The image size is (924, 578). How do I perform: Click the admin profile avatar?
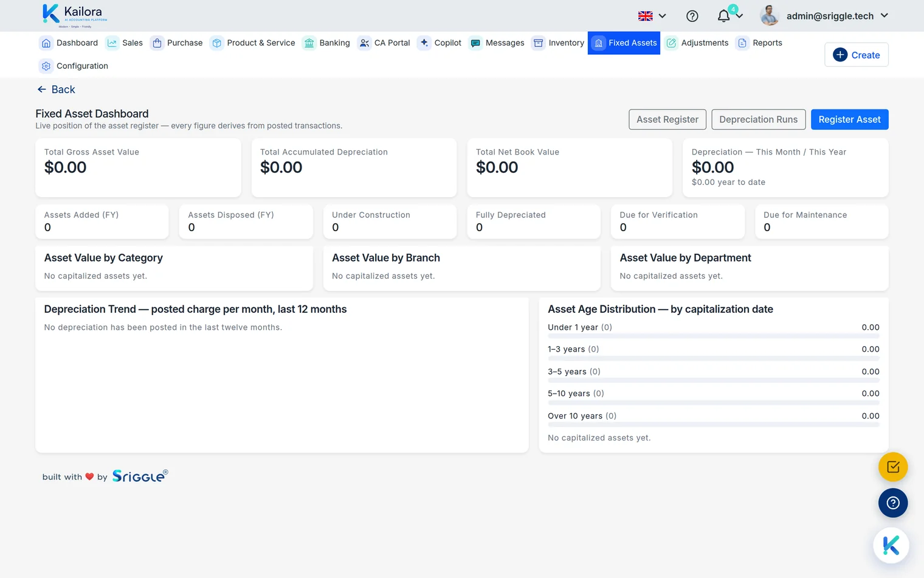click(x=770, y=16)
